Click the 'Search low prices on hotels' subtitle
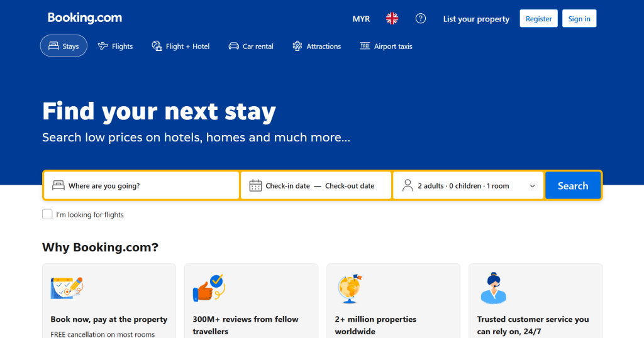The image size is (644, 338). [x=196, y=138]
